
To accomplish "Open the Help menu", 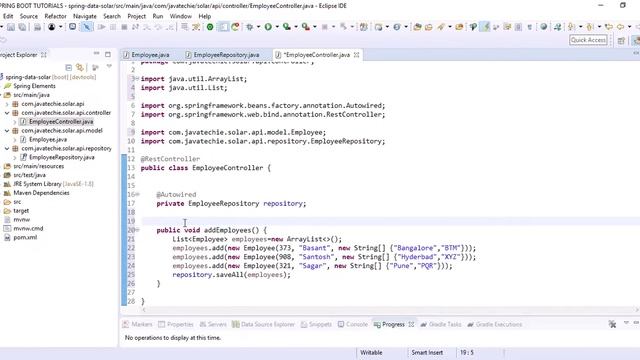I will point(204,16).
